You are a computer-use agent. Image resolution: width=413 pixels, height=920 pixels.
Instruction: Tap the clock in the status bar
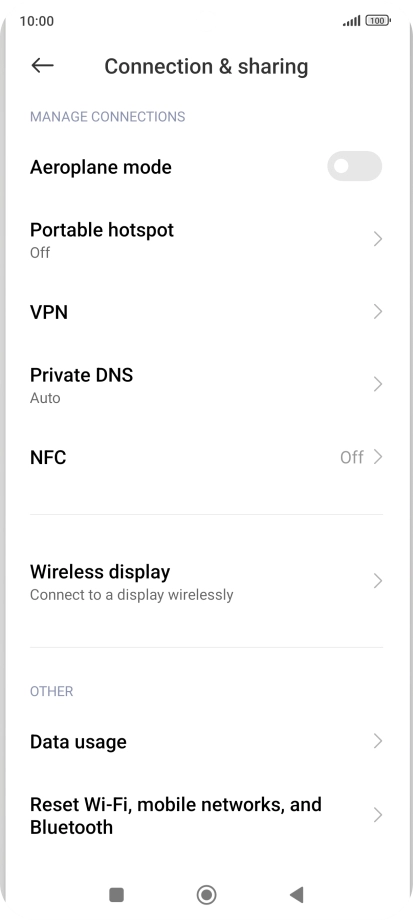(x=36, y=21)
